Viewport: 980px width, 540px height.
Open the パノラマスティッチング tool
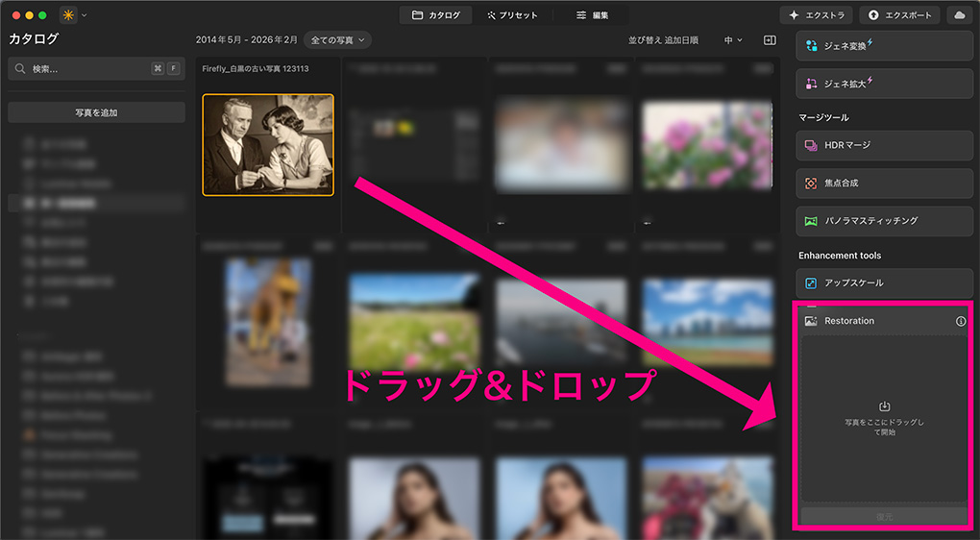[x=884, y=221]
